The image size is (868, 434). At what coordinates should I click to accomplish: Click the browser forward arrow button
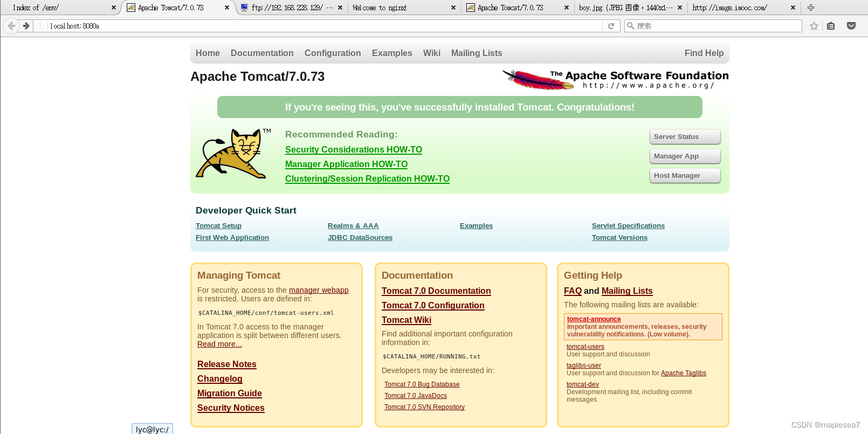[26, 26]
